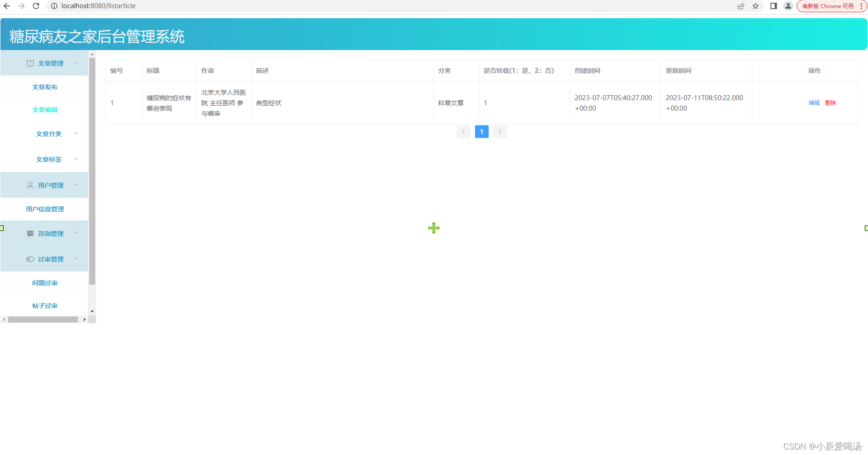
Task: Open 文章编辑 menu item
Action: coord(45,110)
